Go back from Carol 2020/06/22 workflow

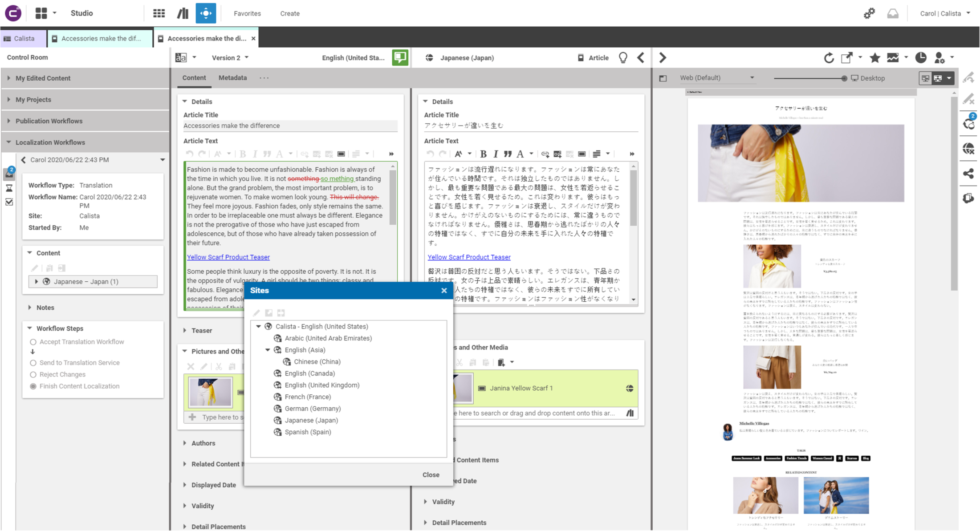24,160
